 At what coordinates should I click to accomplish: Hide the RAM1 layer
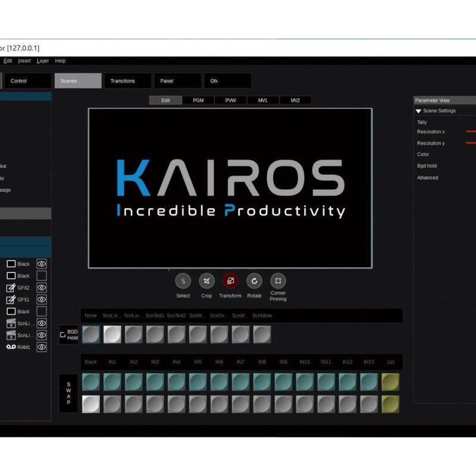[42, 347]
